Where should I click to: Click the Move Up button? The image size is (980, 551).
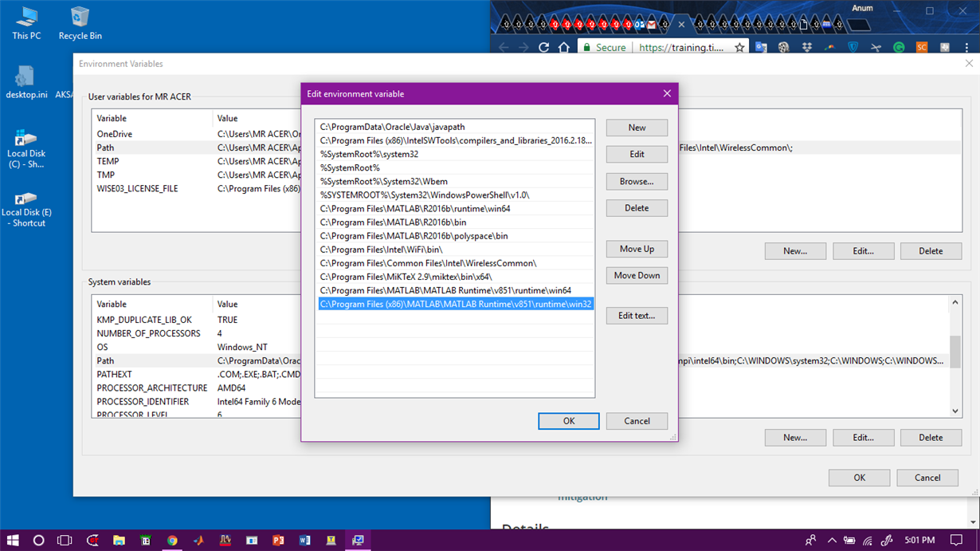[637, 249]
